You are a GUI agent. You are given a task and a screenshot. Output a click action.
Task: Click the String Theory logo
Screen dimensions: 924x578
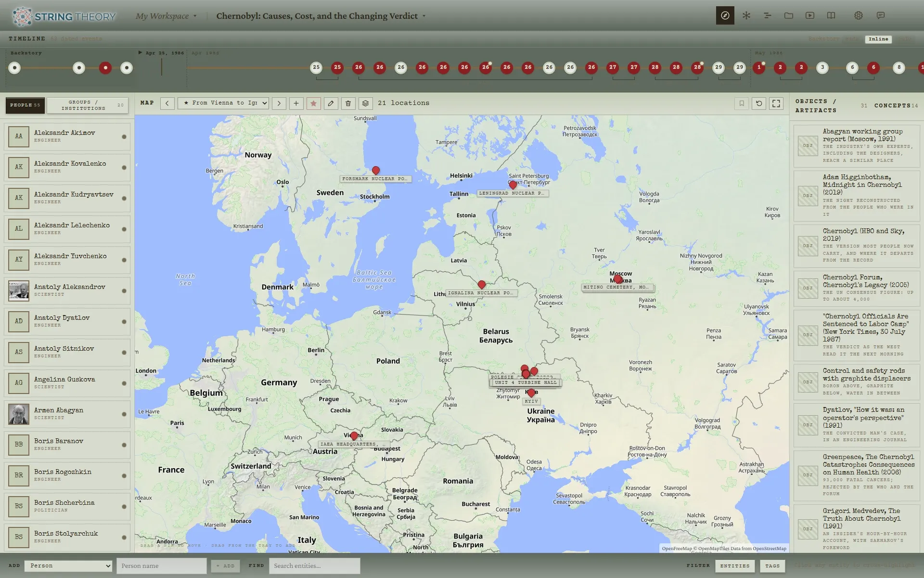[x=64, y=16]
